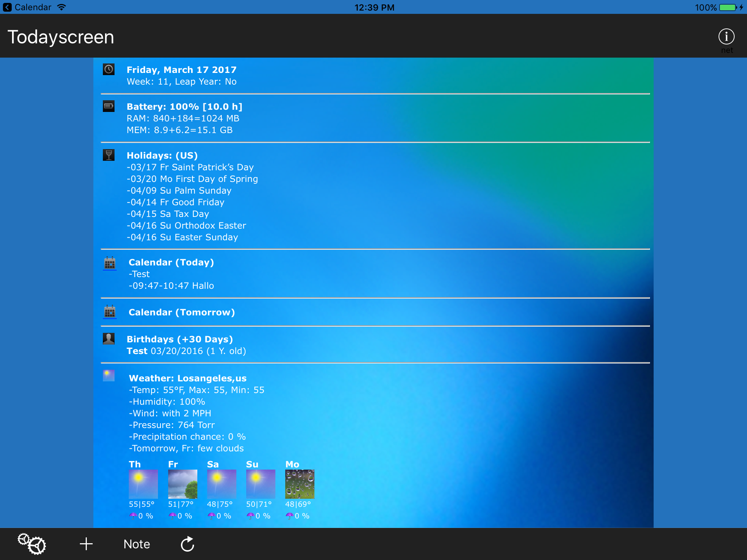This screenshot has height=560, width=747.
Task: Tap the plus add button
Action: [x=86, y=544]
